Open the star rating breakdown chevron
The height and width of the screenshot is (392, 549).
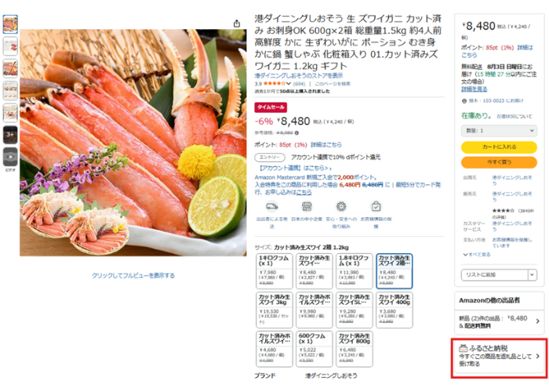[289, 84]
